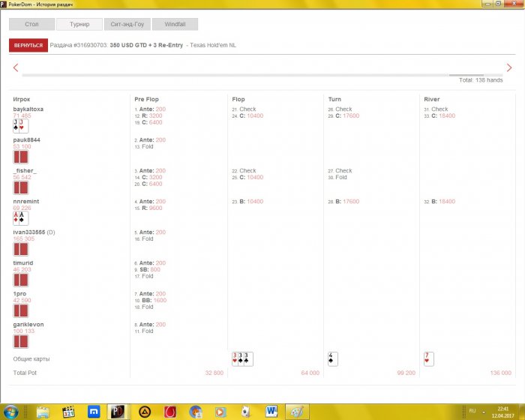525x420 pixels.
Task: Open Microsoft Word from the taskbar
Action: (271, 412)
